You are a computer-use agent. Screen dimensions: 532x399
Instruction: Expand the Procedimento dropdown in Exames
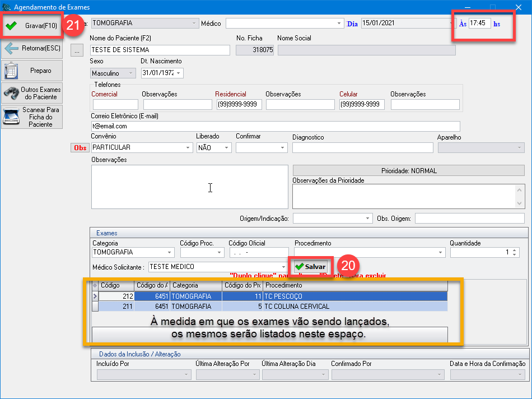[x=441, y=253]
